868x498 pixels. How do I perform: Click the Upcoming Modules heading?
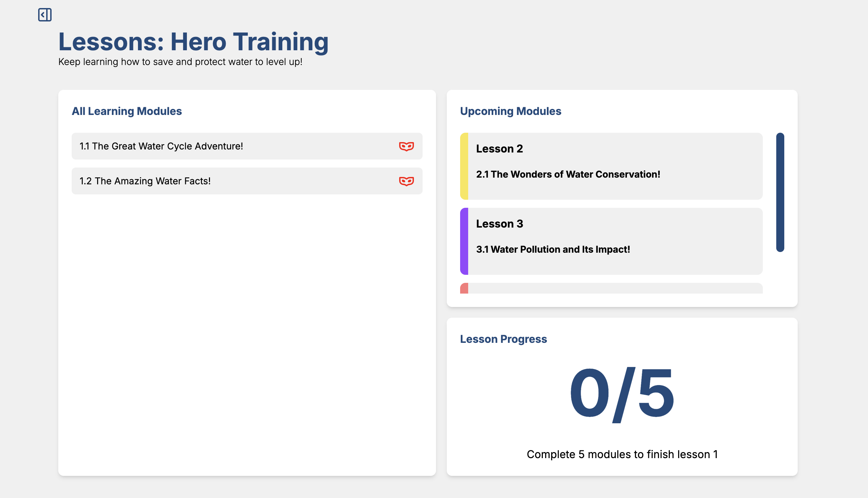(510, 111)
